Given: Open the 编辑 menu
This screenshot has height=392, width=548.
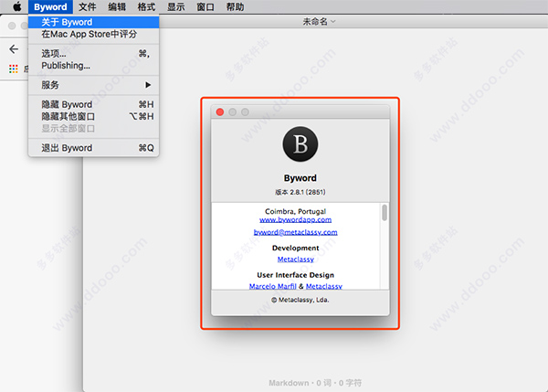Looking at the screenshot, I should (x=117, y=7).
